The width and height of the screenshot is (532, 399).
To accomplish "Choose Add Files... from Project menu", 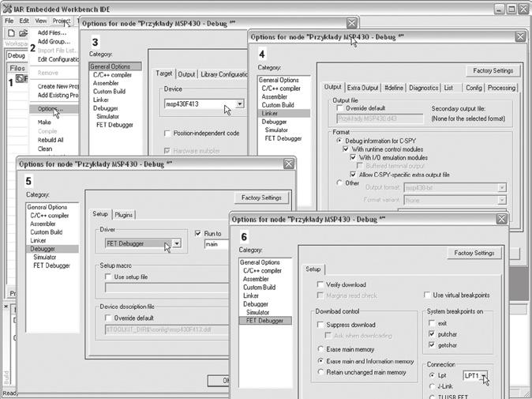I will click(51, 32).
